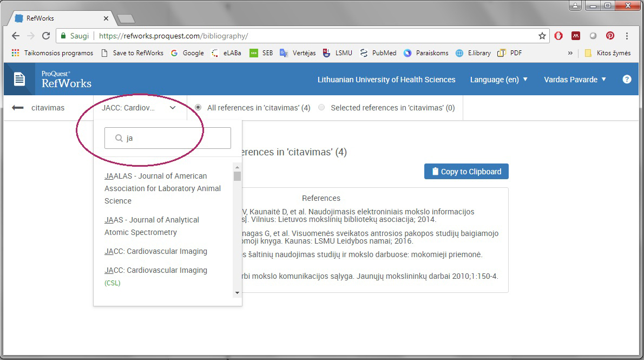
Task: Open the help question mark icon
Action: coord(627,79)
